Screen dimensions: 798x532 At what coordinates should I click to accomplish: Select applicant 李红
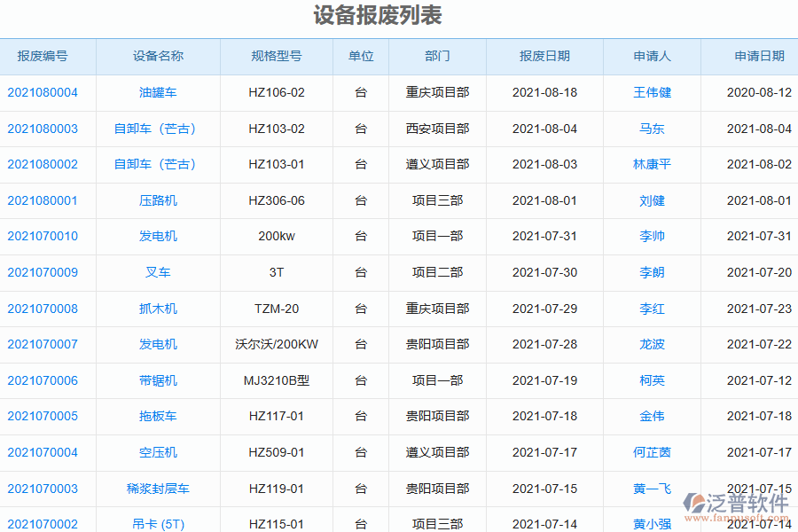click(652, 309)
